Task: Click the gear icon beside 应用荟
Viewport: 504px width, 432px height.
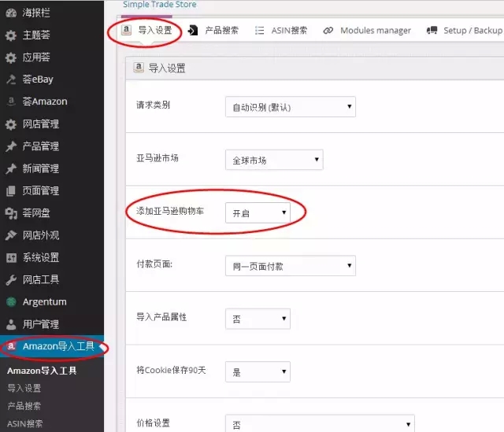Action: [x=10, y=57]
